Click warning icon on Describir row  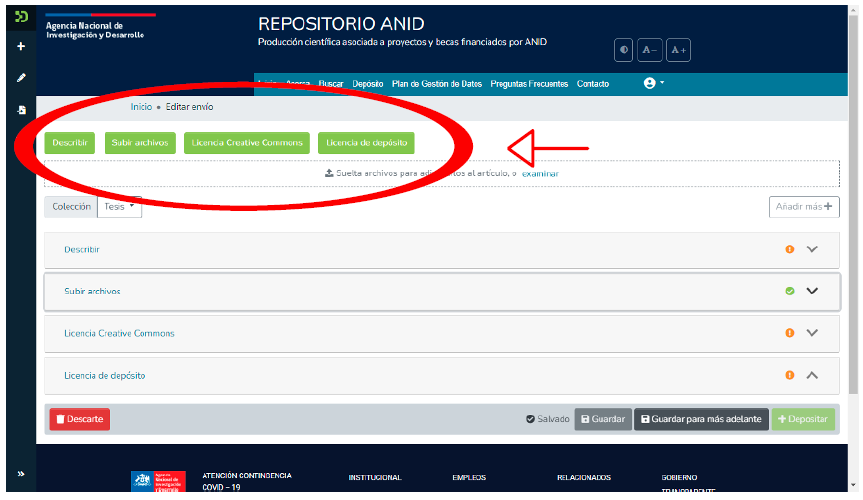pos(790,249)
